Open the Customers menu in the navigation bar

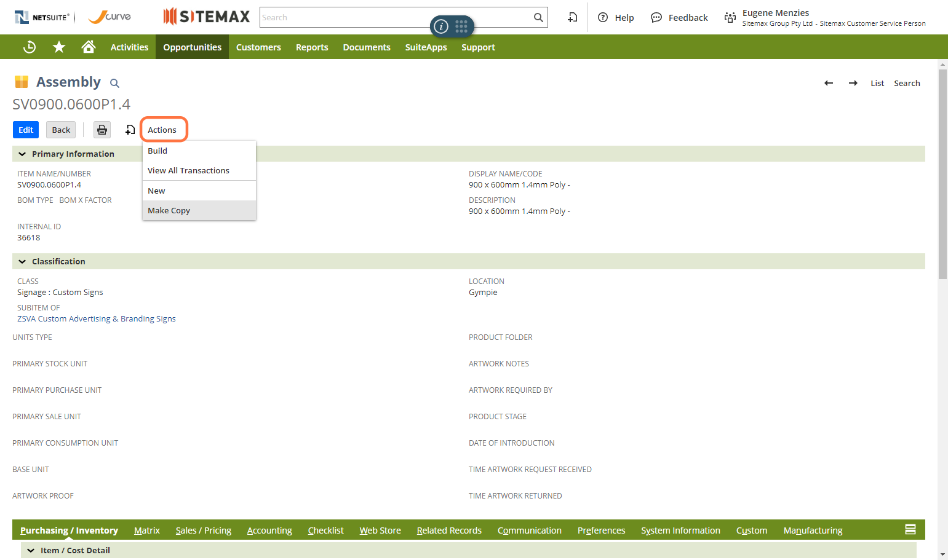pos(258,47)
